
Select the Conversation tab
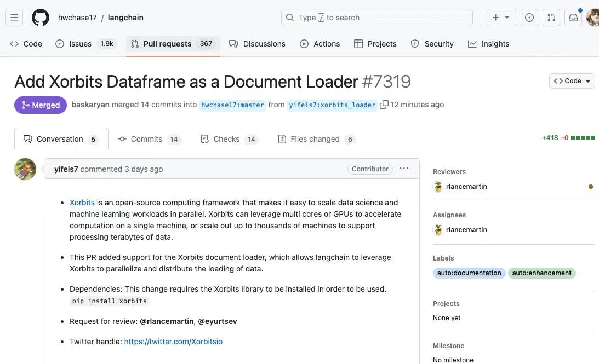pyautogui.click(x=61, y=139)
